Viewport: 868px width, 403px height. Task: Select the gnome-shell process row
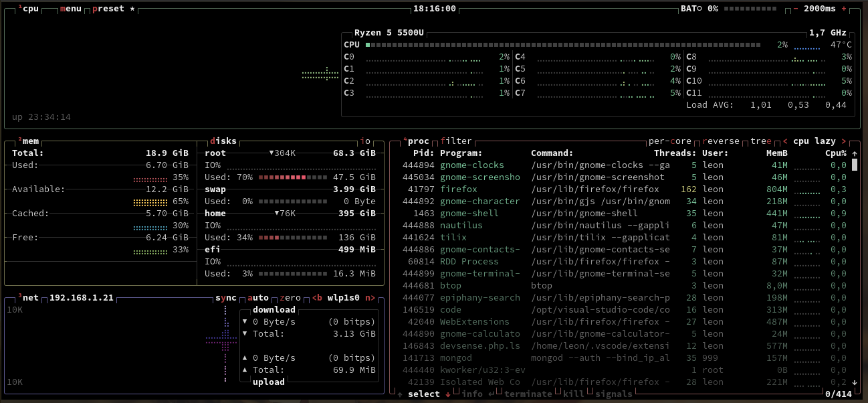625,214
